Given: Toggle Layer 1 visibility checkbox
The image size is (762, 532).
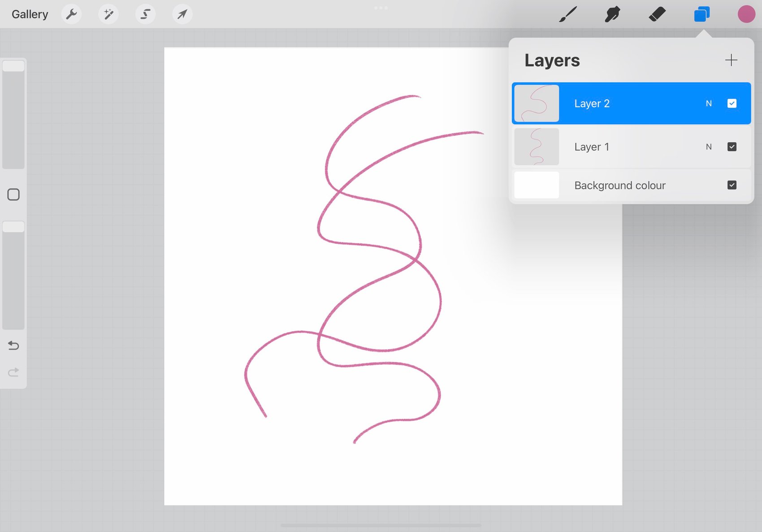Looking at the screenshot, I should pyautogui.click(x=732, y=147).
